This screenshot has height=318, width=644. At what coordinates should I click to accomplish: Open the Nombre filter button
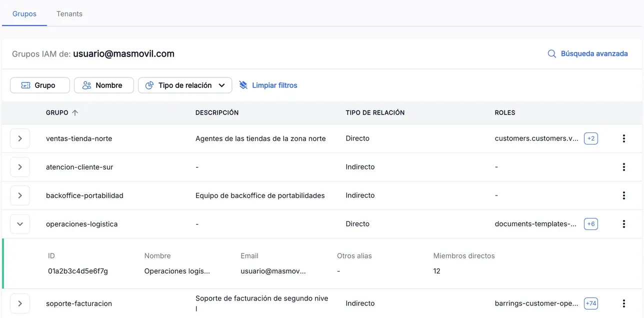click(x=104, y=85)
